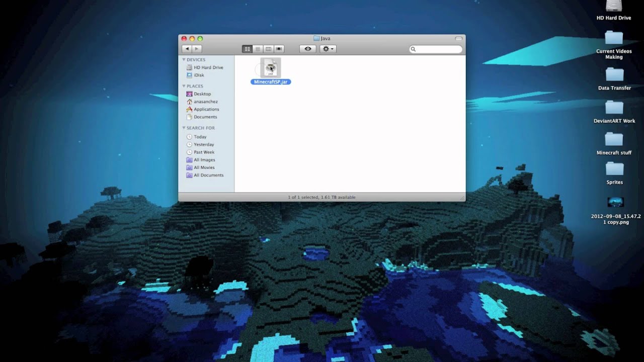Collapse the PLACES section

pos(184,86)
